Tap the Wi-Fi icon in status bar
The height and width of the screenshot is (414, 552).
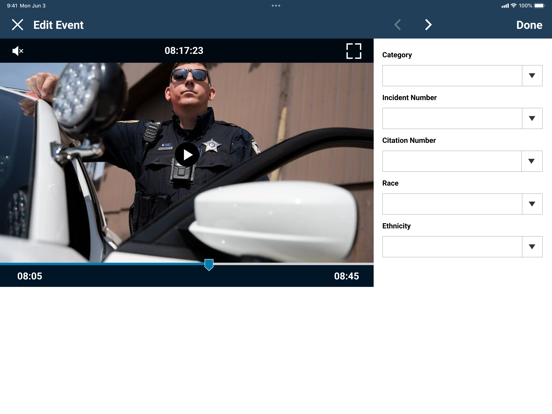(514, 6)
